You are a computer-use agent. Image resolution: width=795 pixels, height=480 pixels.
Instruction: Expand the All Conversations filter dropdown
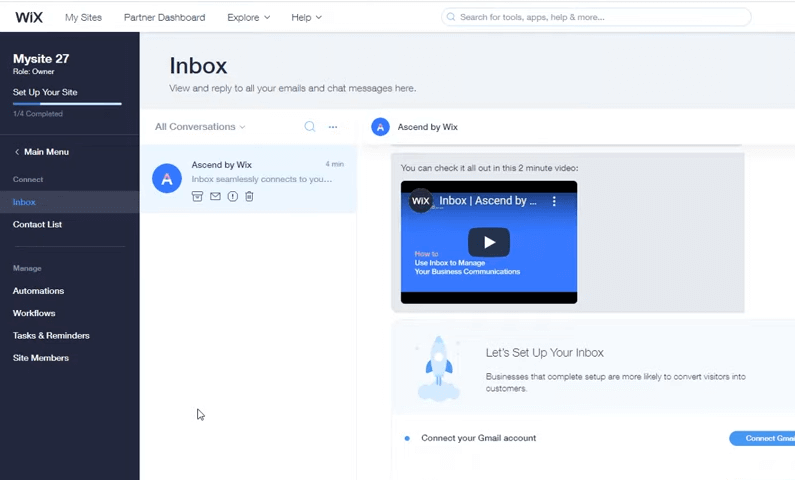200,127
